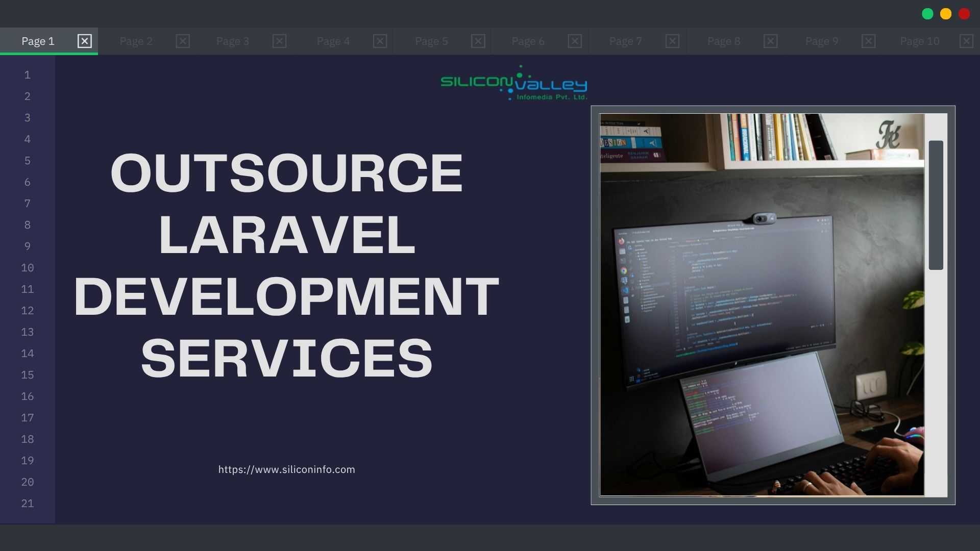Click the image panel scrollbar handle
This screenshot has width=980, height=551.
pyautogui.click(x=936, y=205)
